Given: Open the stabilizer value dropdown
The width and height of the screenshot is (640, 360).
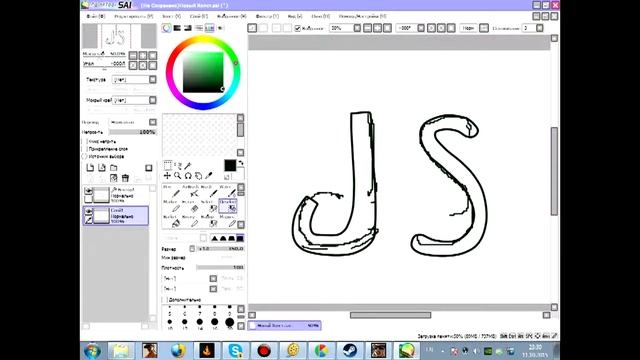Looking at the screenshot, I should point(540,28).
